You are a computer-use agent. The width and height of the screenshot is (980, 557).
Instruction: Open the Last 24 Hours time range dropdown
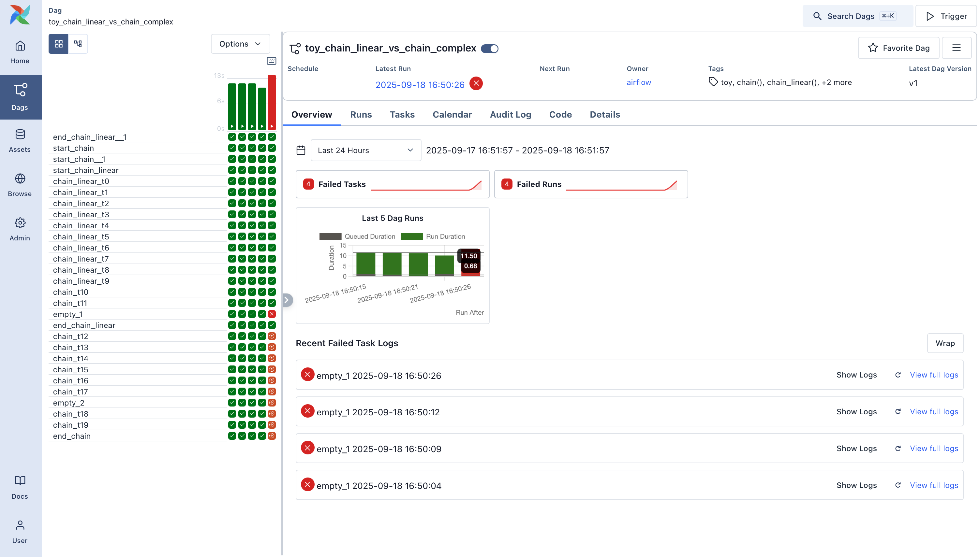coord(365,150)
